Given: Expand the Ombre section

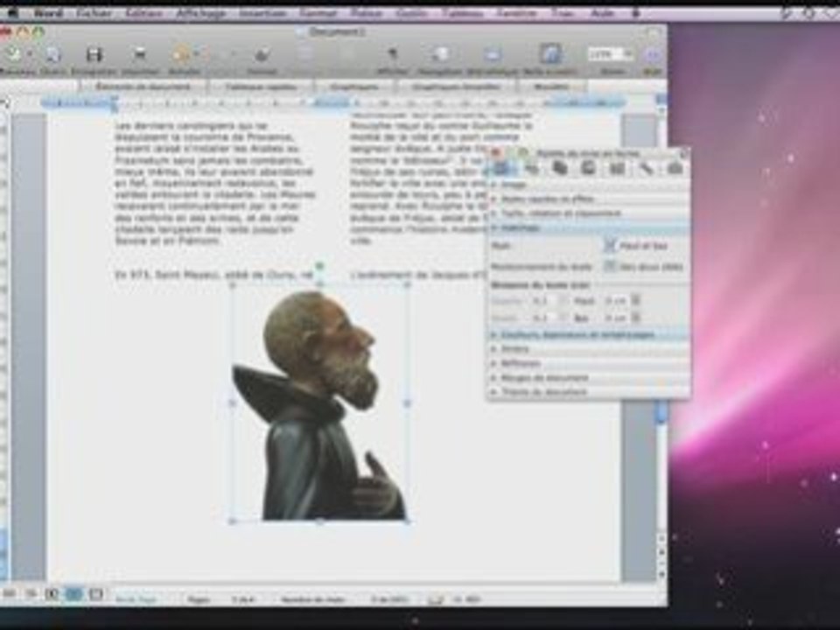Looking at the screenshot, I should tap(588, 349).
